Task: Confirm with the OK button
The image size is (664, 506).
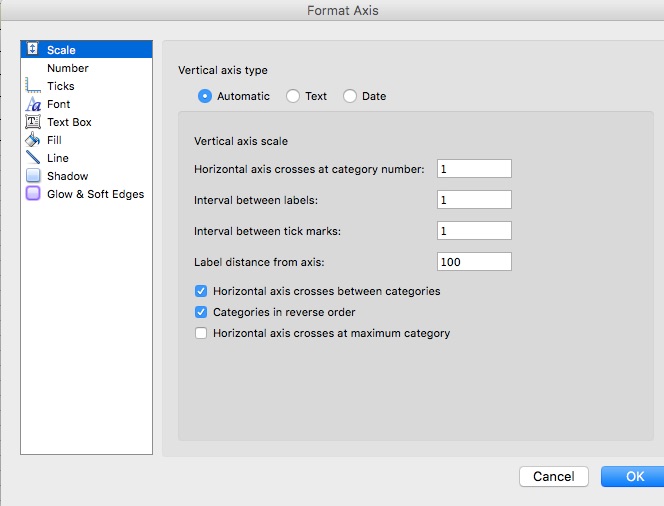Action: [x=634, y=476]
